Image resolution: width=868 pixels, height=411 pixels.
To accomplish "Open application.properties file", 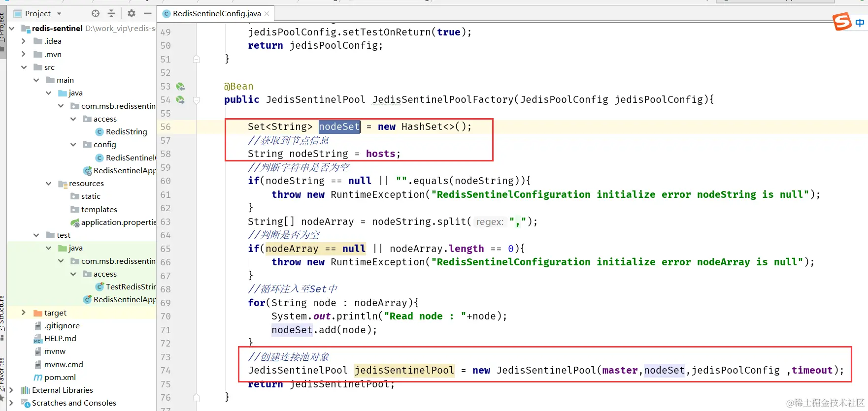I will (118, 222).
